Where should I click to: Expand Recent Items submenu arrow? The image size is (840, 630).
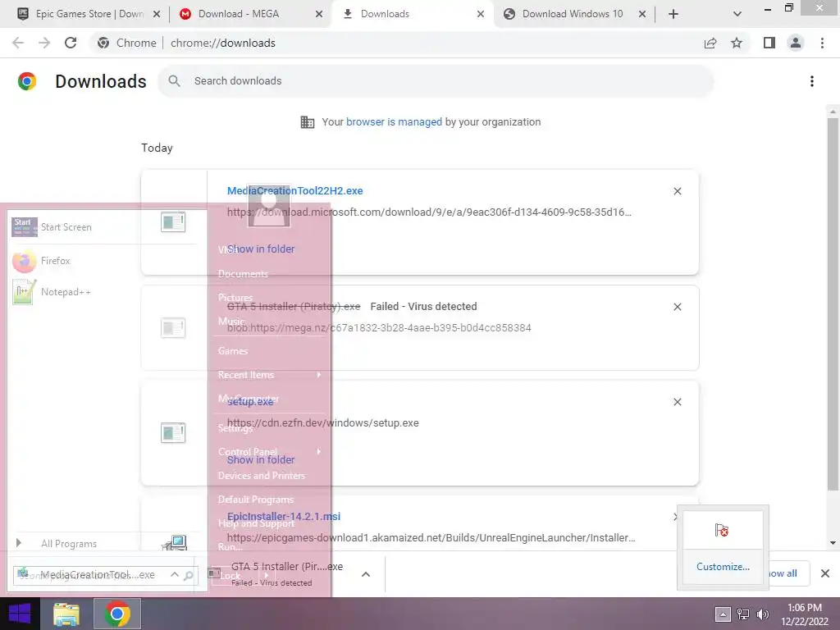tap(319, 375)
